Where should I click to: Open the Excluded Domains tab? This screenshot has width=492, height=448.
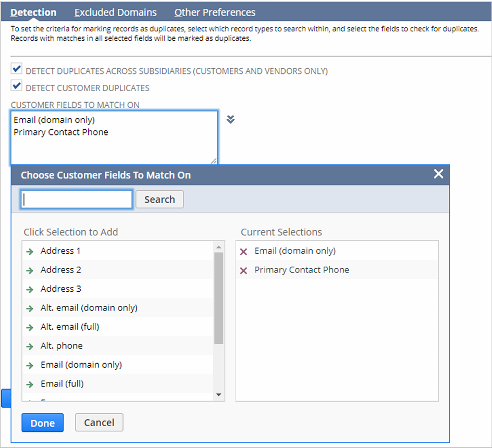point(115,12)
